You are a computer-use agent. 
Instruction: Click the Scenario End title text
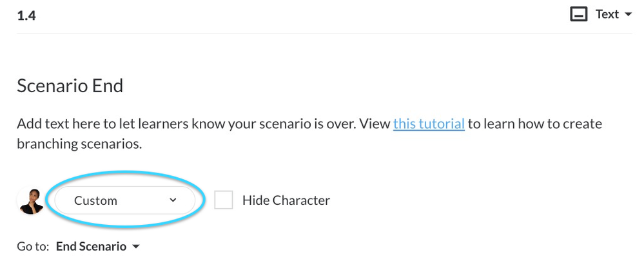tap(70, 85)
